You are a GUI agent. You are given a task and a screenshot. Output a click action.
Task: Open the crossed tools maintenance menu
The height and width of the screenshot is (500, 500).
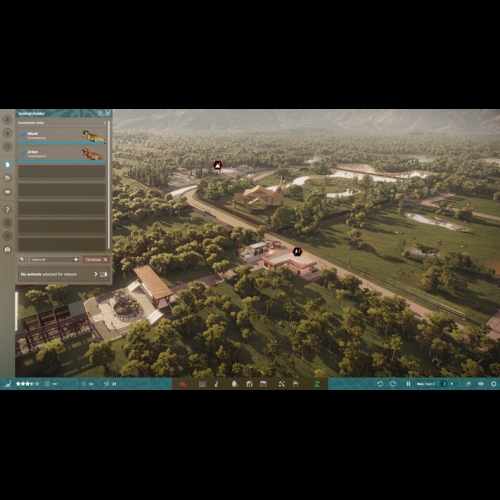click(282, 384)
